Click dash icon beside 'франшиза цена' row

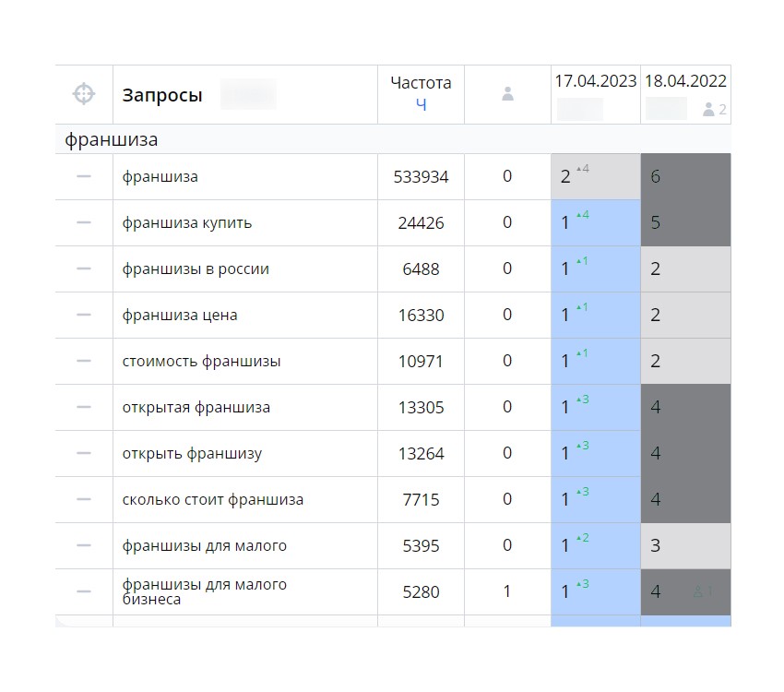84,315
